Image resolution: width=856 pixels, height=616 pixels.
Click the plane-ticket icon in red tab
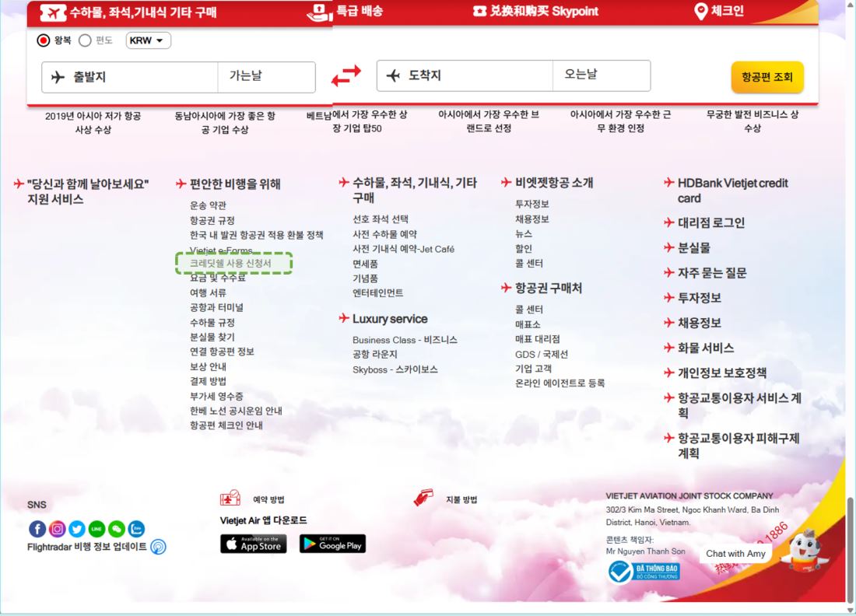coord(53,12)
